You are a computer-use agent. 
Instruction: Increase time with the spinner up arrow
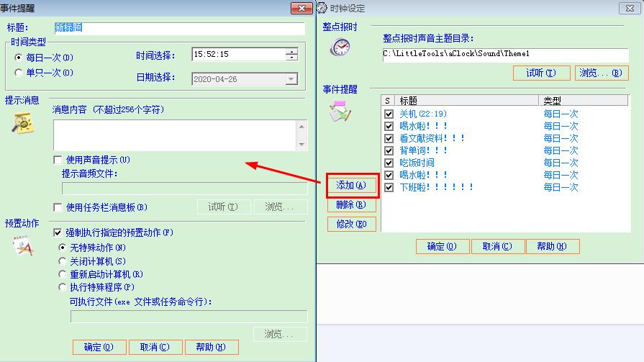click(291, 51)
